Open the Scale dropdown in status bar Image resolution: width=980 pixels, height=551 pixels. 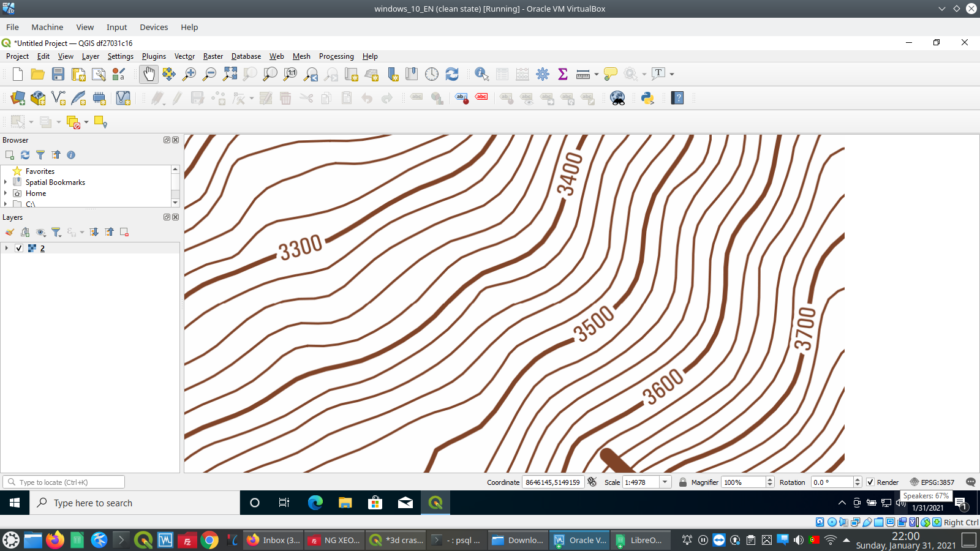pos(665,482)
